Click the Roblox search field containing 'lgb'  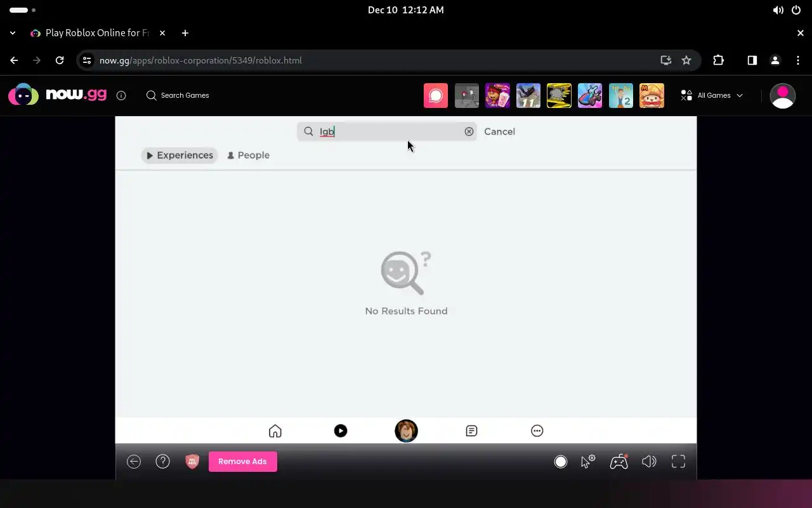click(x=386, y=131)
